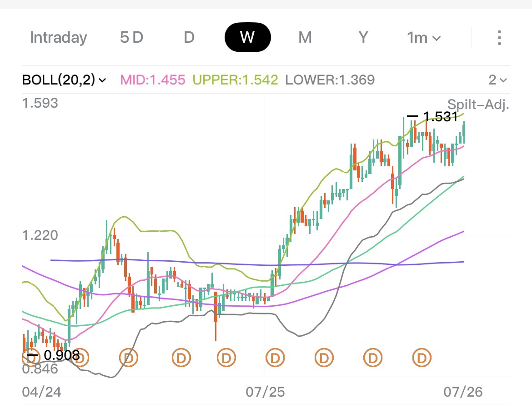
Task: Select the weekly W timeframe tab
Action: (x=248, y=37)
